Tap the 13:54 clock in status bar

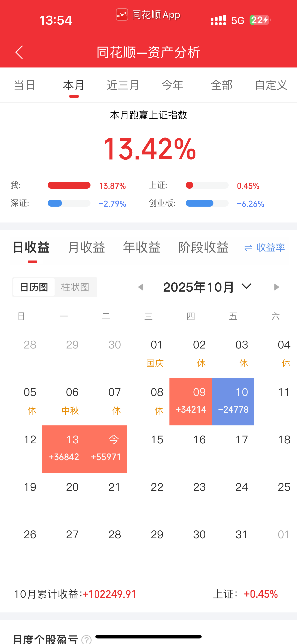(x=55, y=20)
